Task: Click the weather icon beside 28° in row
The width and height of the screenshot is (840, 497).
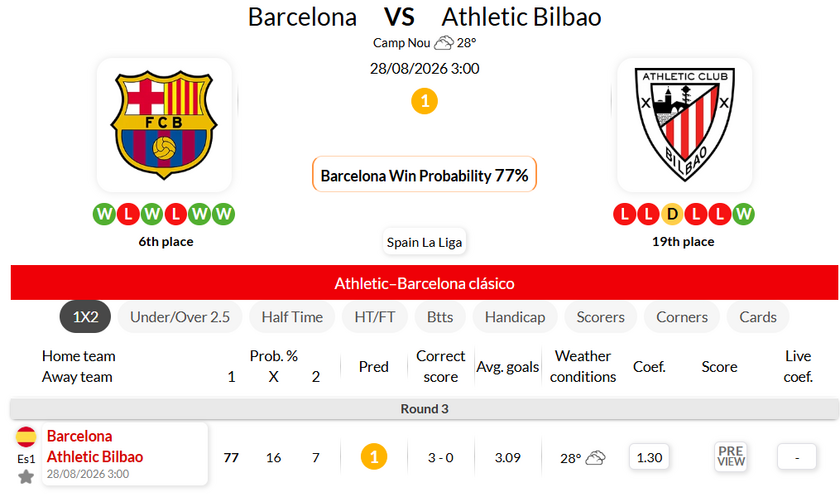Action: tap(595, 458)
